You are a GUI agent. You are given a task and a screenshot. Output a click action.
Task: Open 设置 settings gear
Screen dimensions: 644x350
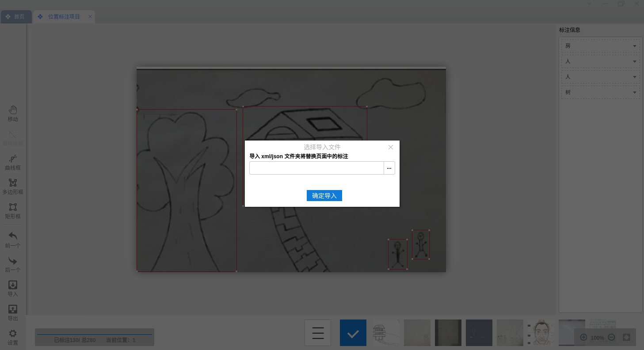click(13, 337)
